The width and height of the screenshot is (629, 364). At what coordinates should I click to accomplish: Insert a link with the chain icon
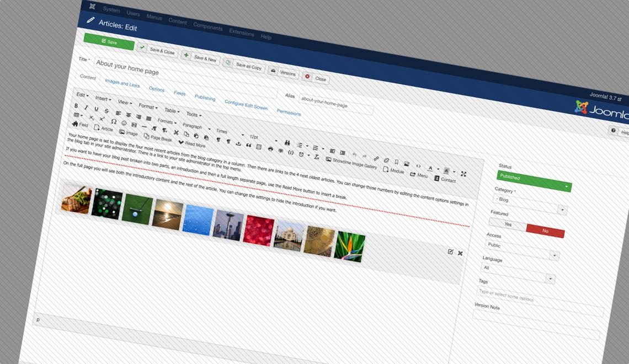[x=376, y=158]
